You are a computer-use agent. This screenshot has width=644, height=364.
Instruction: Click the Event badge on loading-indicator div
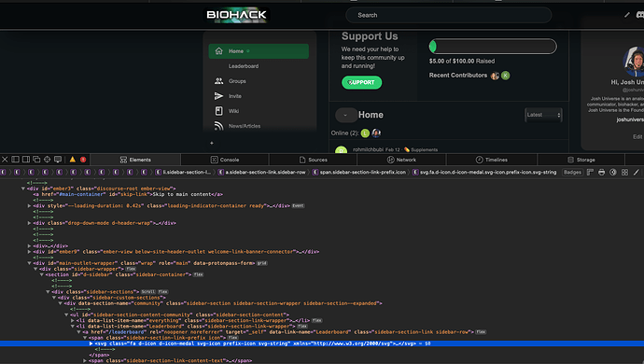point(298,206)
